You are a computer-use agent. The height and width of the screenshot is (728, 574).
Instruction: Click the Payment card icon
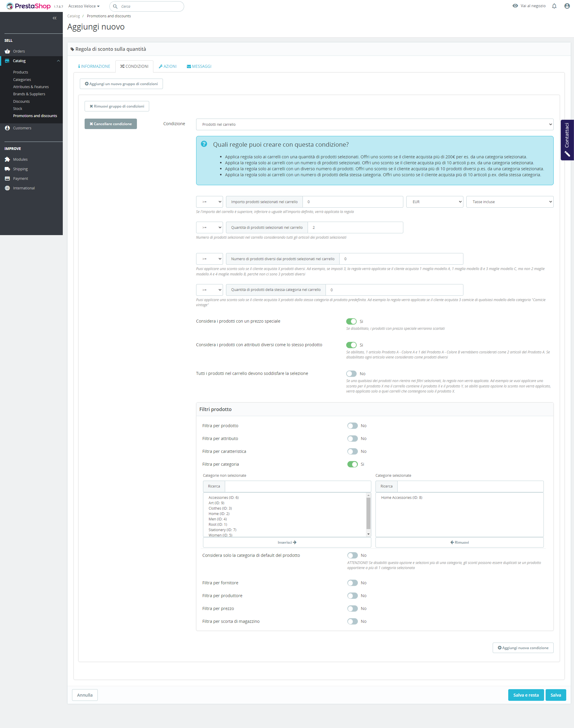coord(7,179)
